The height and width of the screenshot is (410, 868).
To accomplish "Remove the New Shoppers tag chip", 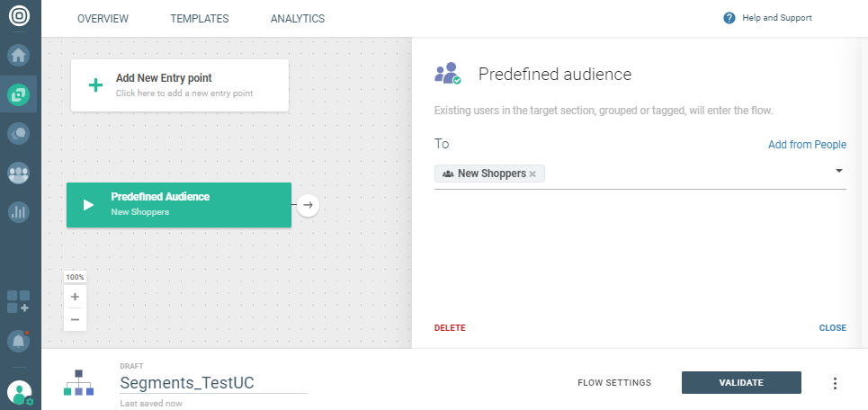I will tap(532, 174).
